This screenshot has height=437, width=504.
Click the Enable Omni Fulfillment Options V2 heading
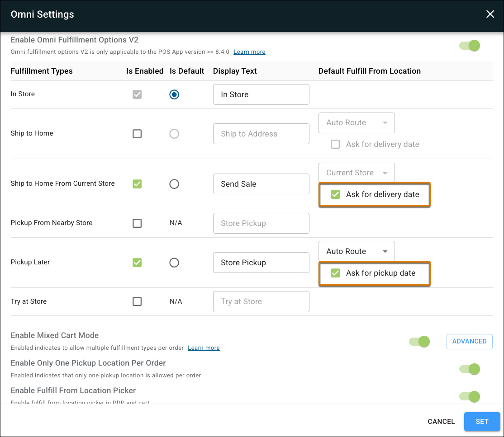[74, 40]
